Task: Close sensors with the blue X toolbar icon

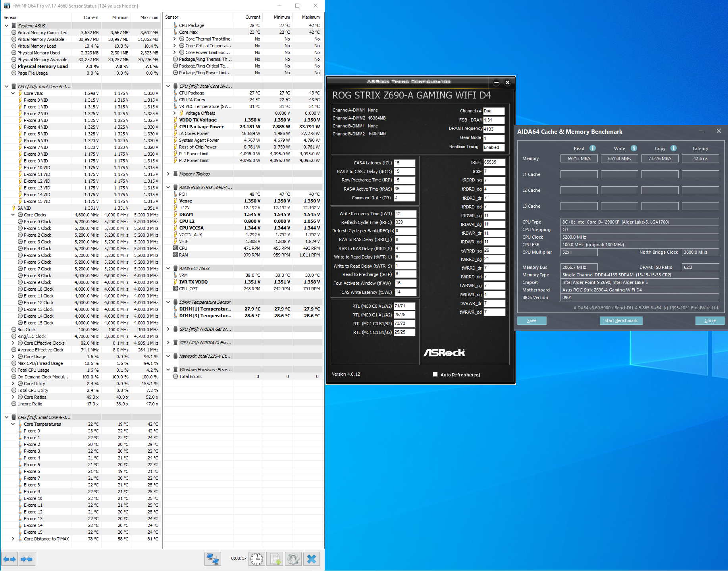Action: pos(312,559)
